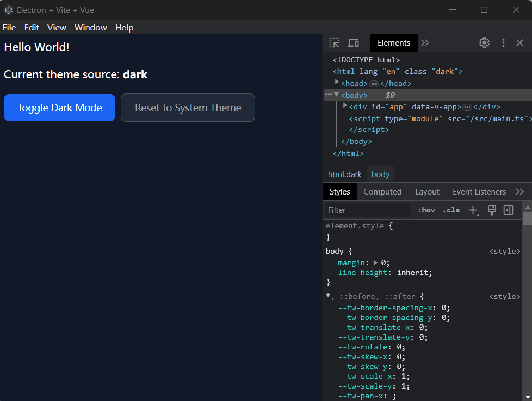Click Reset to System Theme button
The image size is (532, 401).
pyautogui.click(x=188, y=108)
